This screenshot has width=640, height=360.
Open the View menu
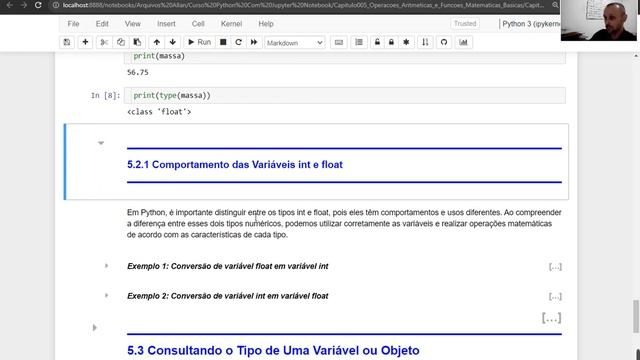coord(133,24)
